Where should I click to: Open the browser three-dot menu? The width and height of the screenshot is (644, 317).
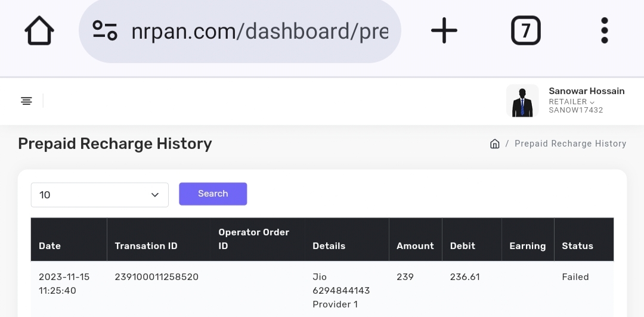point(604,30)
